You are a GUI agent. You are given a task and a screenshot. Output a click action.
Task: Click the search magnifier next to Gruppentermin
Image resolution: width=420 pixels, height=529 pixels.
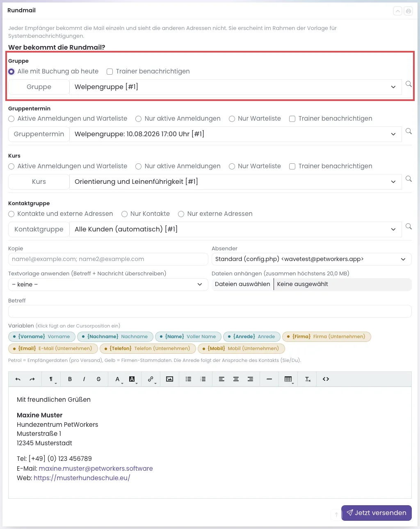pyautogui.click(x=409, y=131)
